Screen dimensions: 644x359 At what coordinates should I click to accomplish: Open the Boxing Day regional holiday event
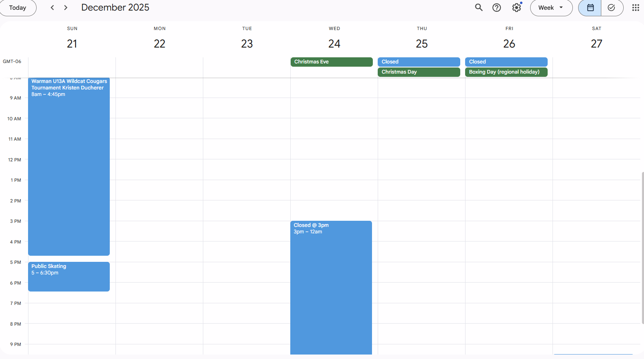[x=506, y=72]
